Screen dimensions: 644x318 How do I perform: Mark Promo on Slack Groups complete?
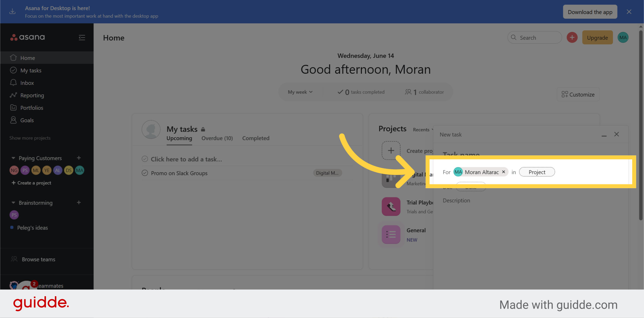click(145, 173)
